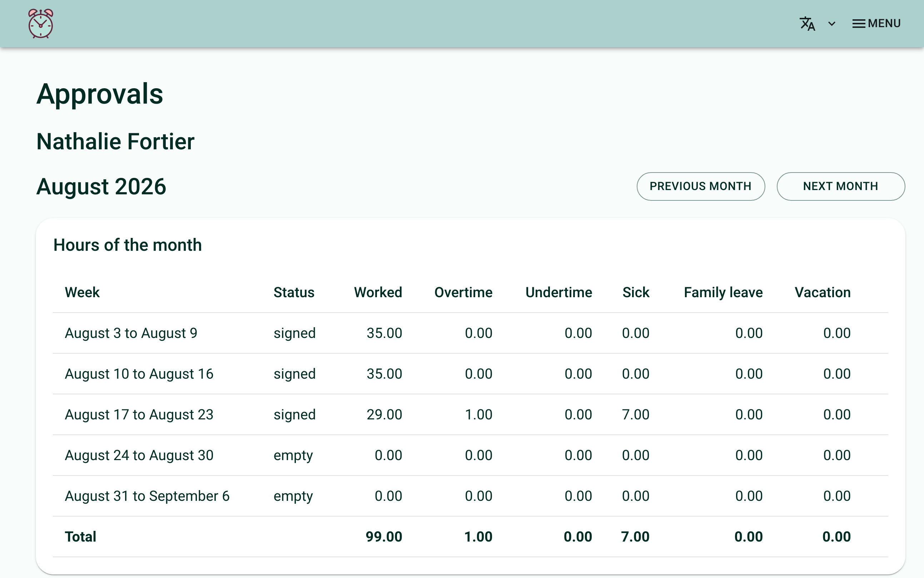This screenshot has height=578, width=924.
Task: Click the total vacation 0.00 value
Action: pyautogui.click(x=836, y=537)
